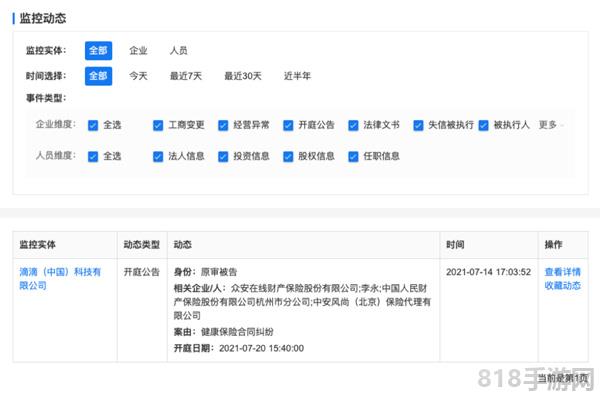Toggle the 经营异常 checkbox
Screen dimensions: 600x396
[x=223, y=125]
